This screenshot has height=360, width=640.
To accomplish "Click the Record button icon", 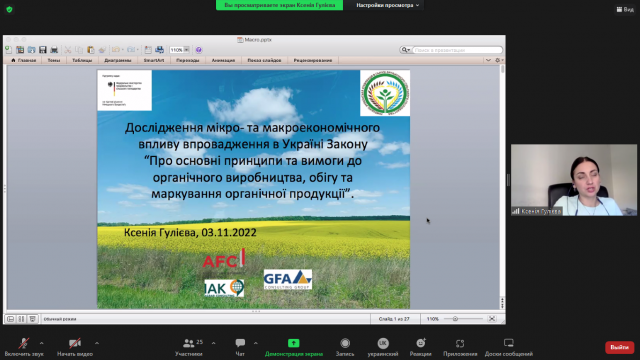I will [x=345, y=343].
